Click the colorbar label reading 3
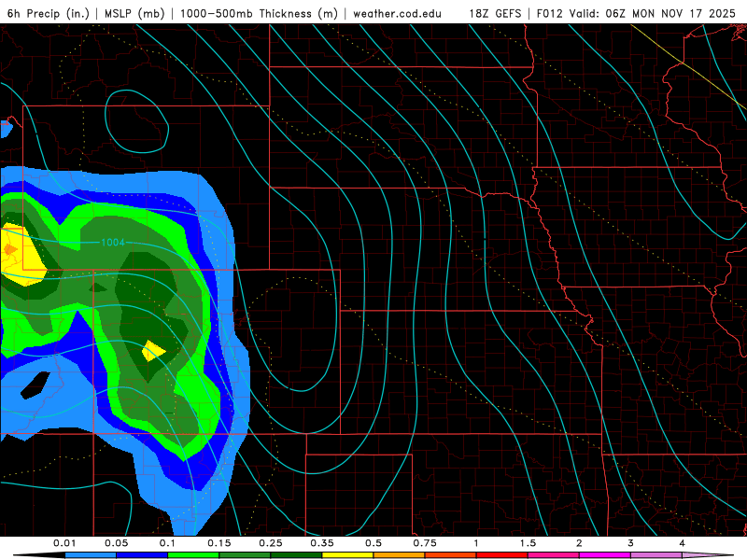Screen dimensions: 747x560 pyautogui.click(x=630, y=543)
